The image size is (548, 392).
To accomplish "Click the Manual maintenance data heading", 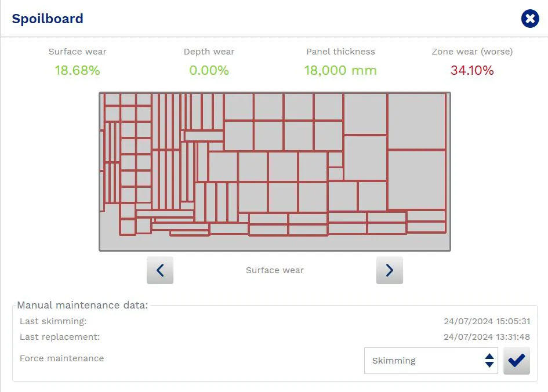I will (82, 305).
